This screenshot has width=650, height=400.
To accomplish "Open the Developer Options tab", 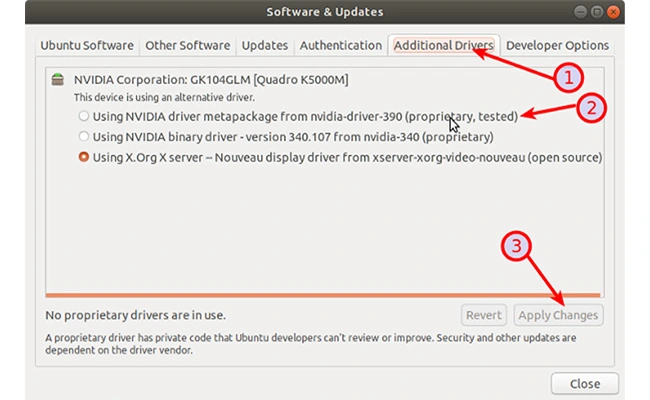I will 557,45.
